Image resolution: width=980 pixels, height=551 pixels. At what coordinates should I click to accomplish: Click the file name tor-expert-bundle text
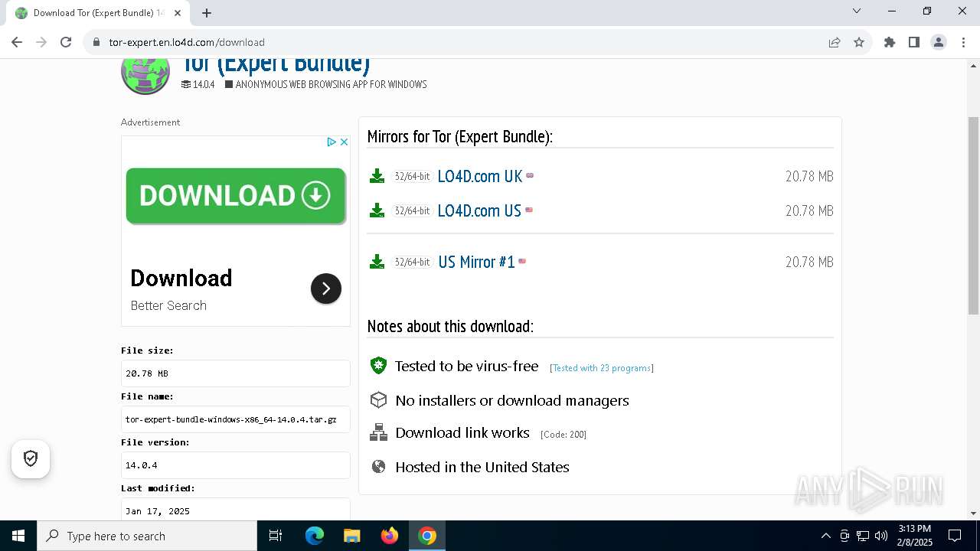click(x=231, y=419)
